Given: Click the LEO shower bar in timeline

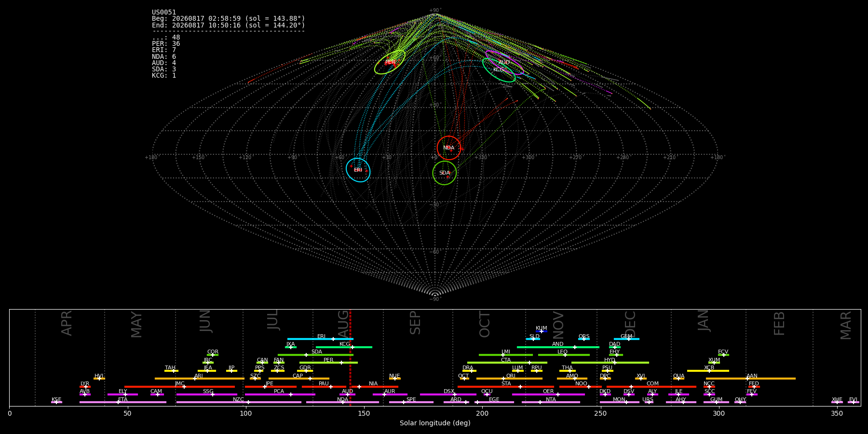Looking at the screenshot, I should (564, 355).
